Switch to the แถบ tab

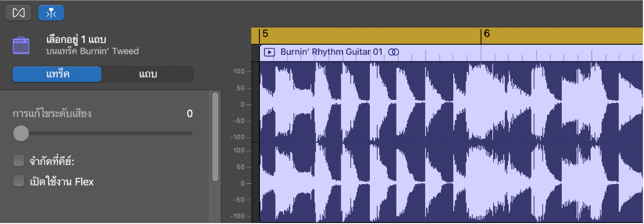pyautogui.click(x=147, y=74)
